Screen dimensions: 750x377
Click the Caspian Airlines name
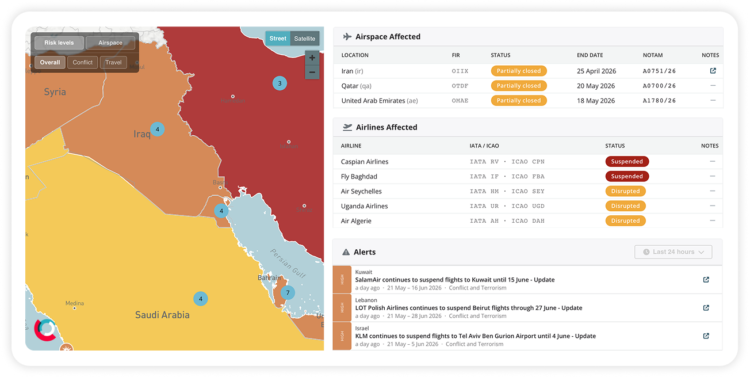click(x=364, y=162)
